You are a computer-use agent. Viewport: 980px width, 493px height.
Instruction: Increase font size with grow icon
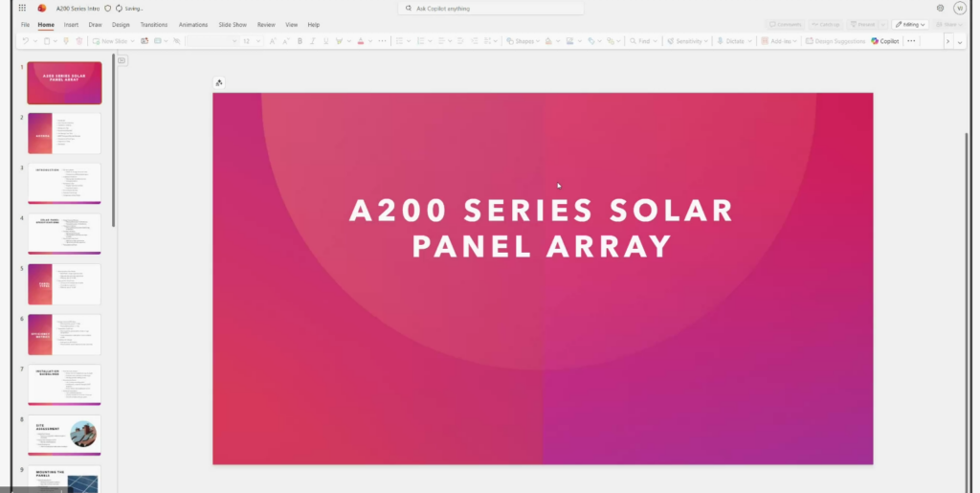point(273,41)
